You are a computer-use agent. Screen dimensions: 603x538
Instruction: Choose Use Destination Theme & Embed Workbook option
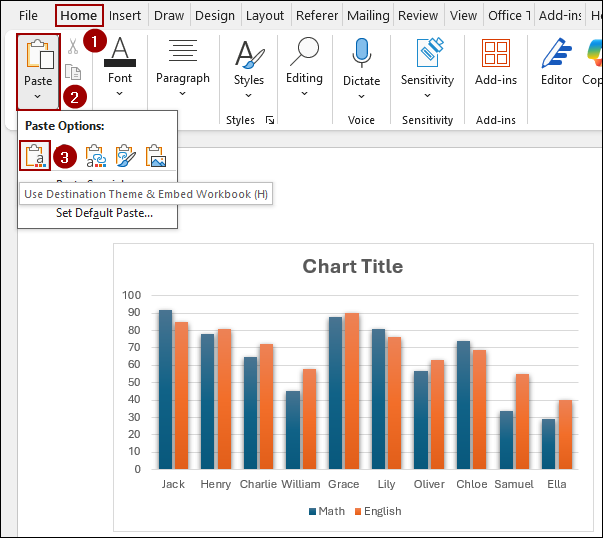(36, 156)
